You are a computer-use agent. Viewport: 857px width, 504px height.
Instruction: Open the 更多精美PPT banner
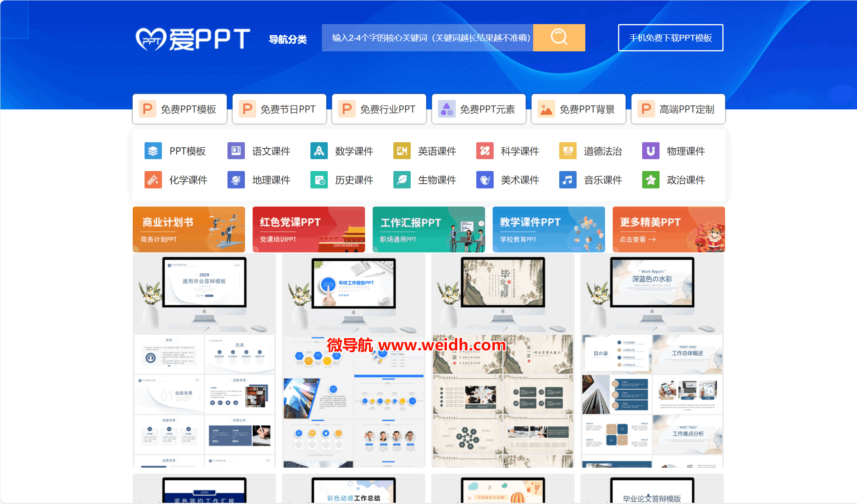(669, 229)
